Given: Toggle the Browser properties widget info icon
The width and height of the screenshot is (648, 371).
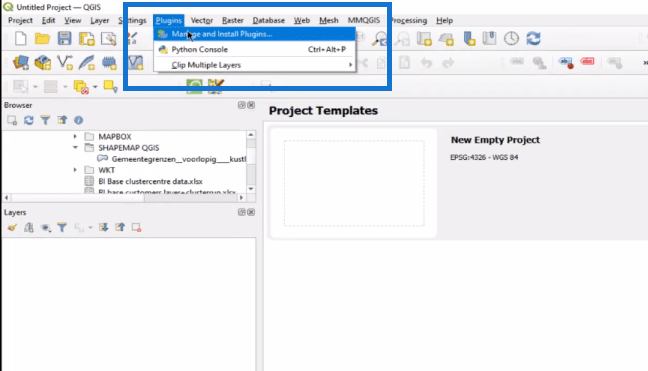Looking at the screenshot, I should 79,120.
